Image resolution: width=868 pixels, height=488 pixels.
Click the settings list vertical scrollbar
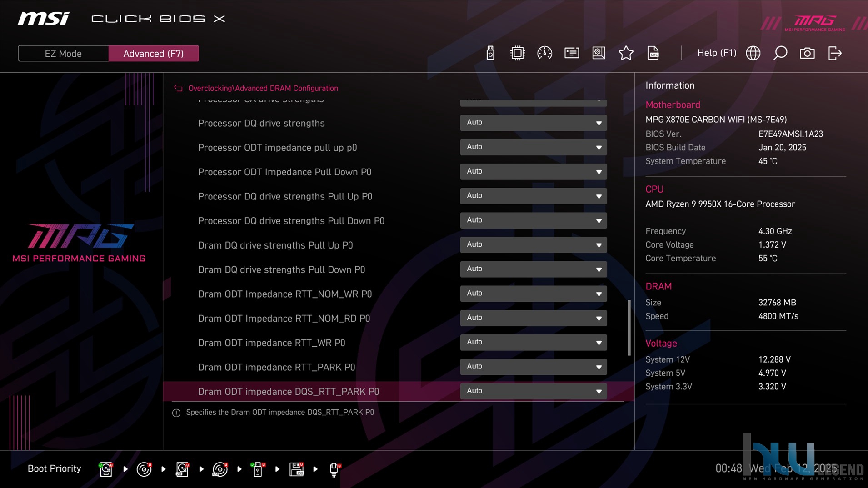click(x=629, y=328)
